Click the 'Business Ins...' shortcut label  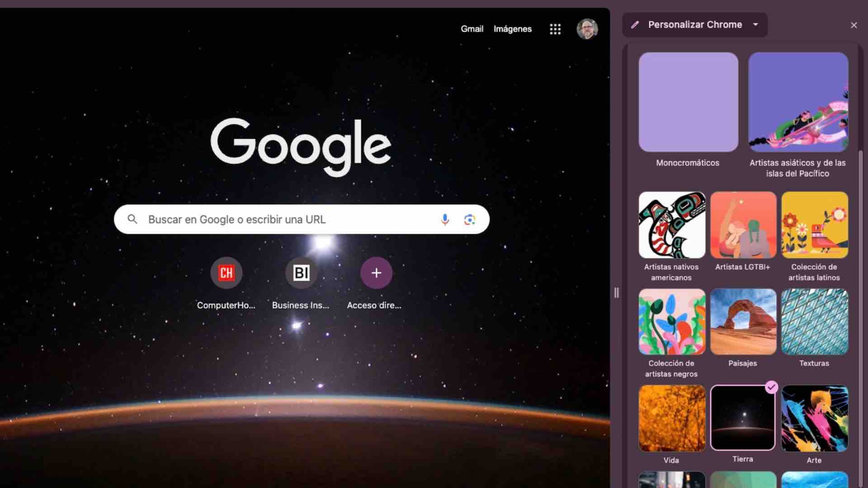(301, 305)
